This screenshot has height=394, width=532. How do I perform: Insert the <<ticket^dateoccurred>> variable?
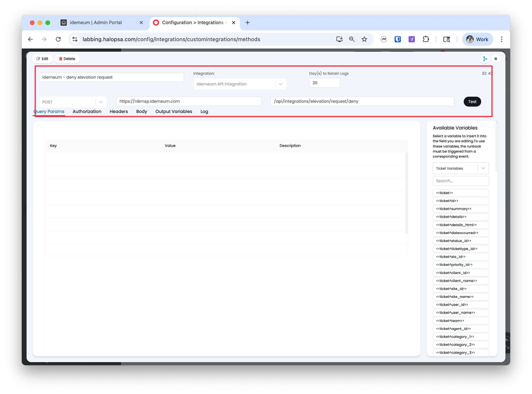click(x=461, y=233)
